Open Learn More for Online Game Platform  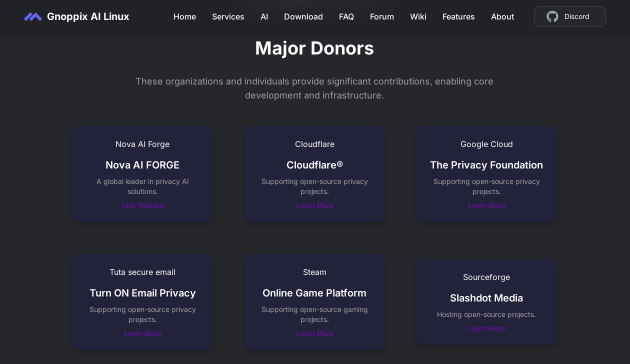314,333
